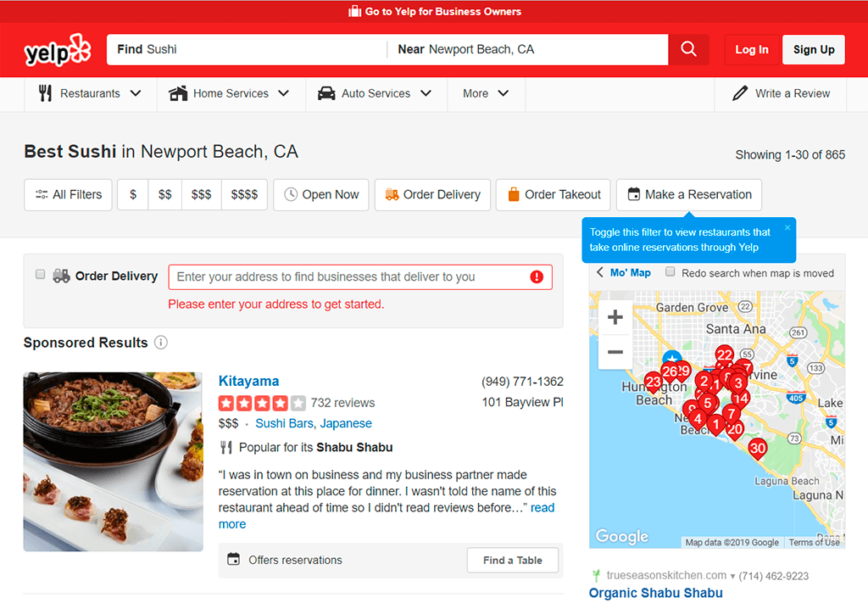This screenshot has width=868, height=603.
Task: Click map pin number 14
Action: pyautogui.click(x=740, y=399)
